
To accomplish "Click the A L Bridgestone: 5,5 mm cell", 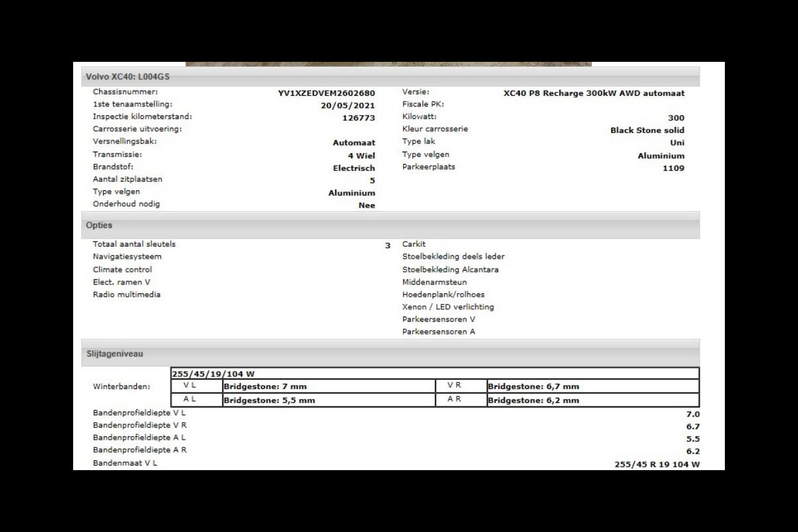I will tap(329, 400).
